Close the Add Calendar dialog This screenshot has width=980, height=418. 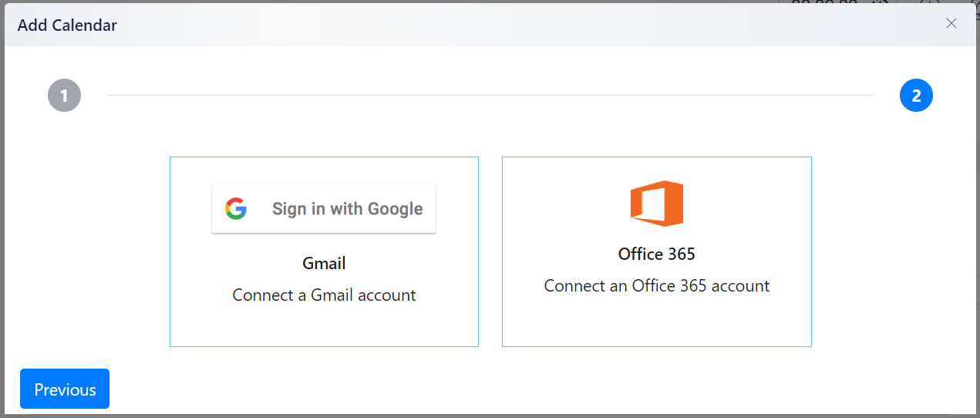(951, 23)
